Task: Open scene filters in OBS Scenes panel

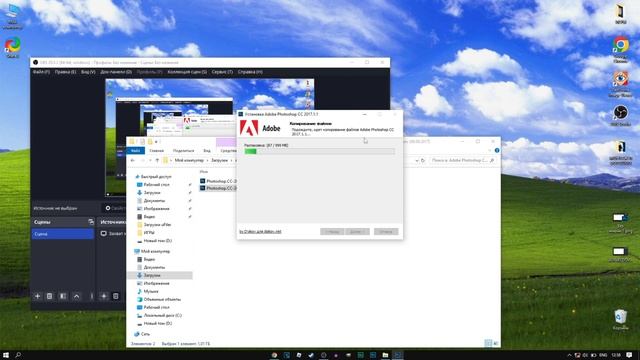Action: (x=63, y=296)
